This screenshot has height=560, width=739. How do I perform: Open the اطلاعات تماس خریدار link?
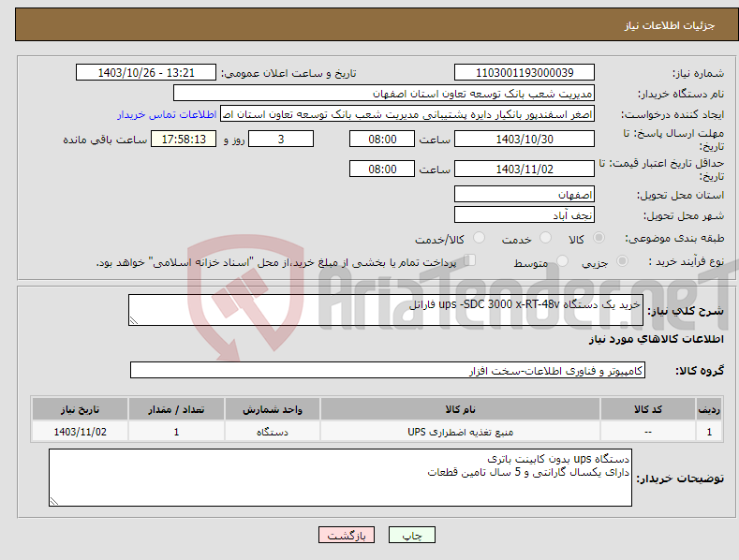pos(167,114)
